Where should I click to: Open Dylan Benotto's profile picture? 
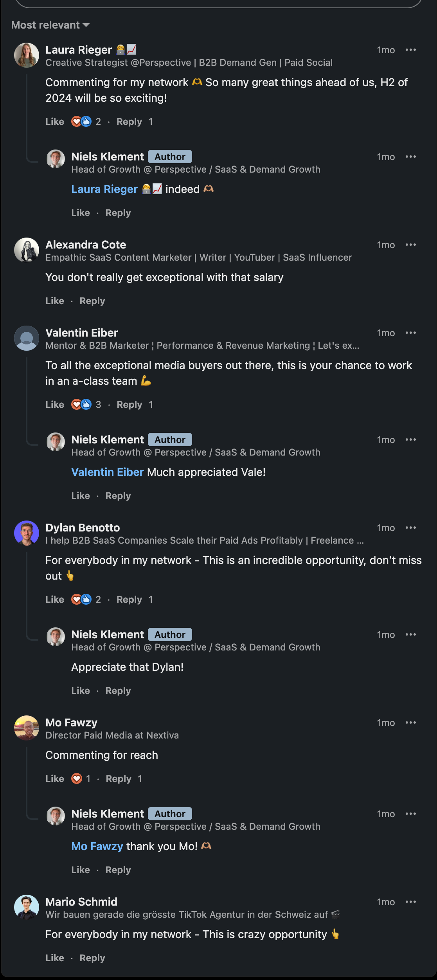[x=27, y=533]
